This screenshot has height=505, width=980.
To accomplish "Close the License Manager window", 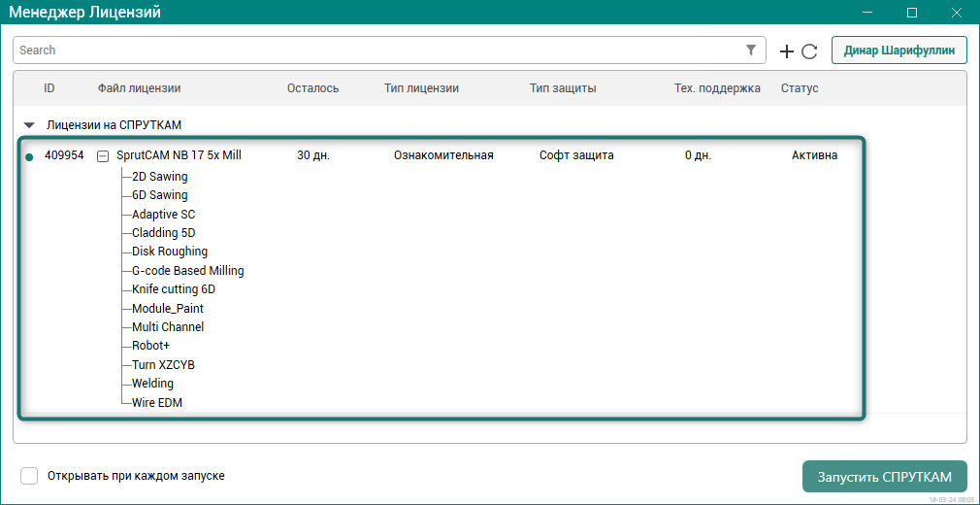I will pyautogui.click(x=957, y=13).
